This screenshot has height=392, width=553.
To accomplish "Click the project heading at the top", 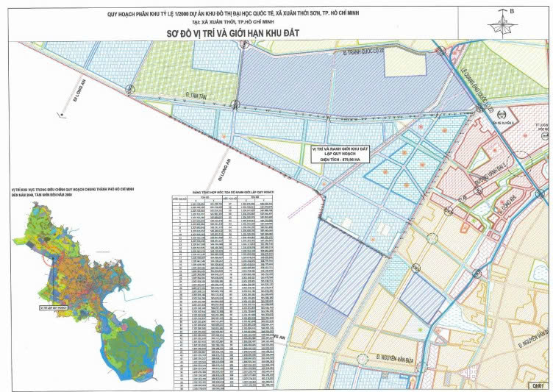I will coord(276,13).
